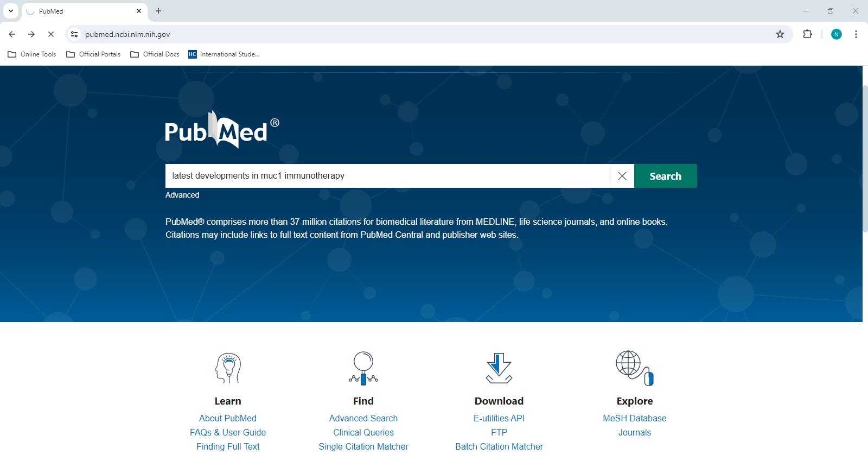Click the Download heading

pyautogui.click(x=499, y=401)
